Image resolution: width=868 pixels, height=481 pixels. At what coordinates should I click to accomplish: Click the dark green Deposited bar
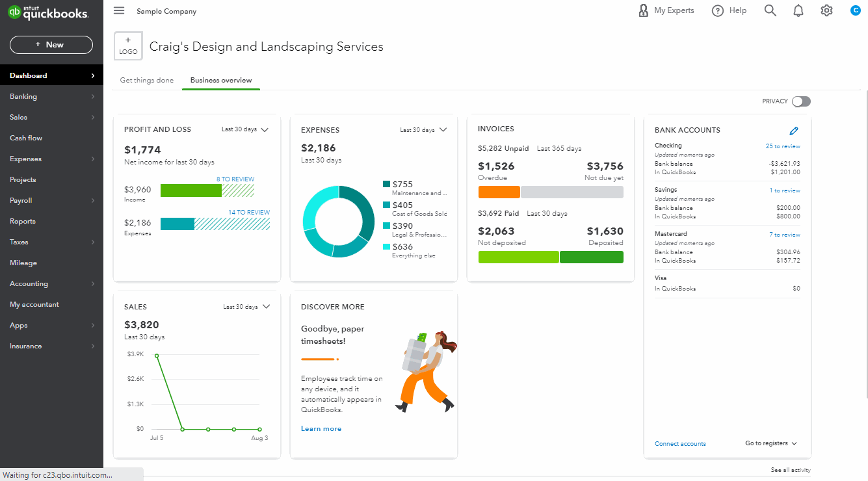[592, 257]
